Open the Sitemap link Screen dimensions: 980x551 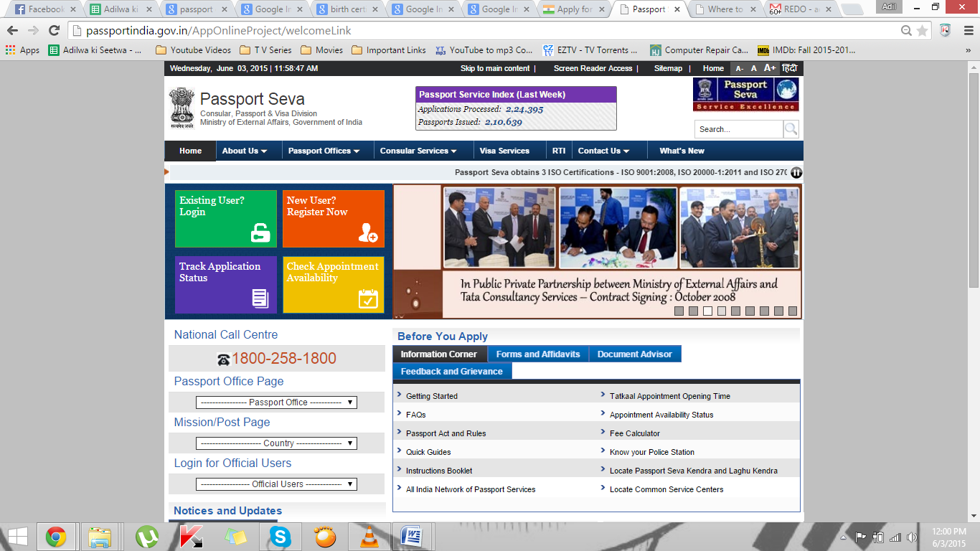point(668,68)
